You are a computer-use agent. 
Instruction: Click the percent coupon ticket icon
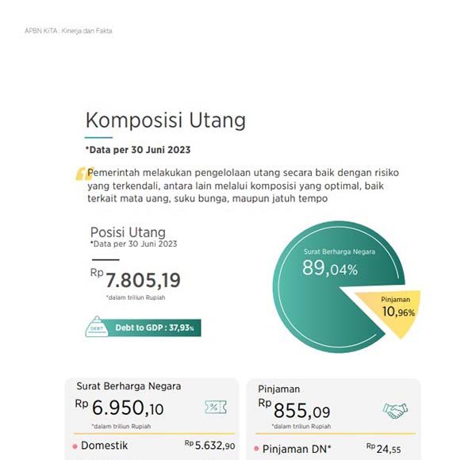click(x=215, y=408)
